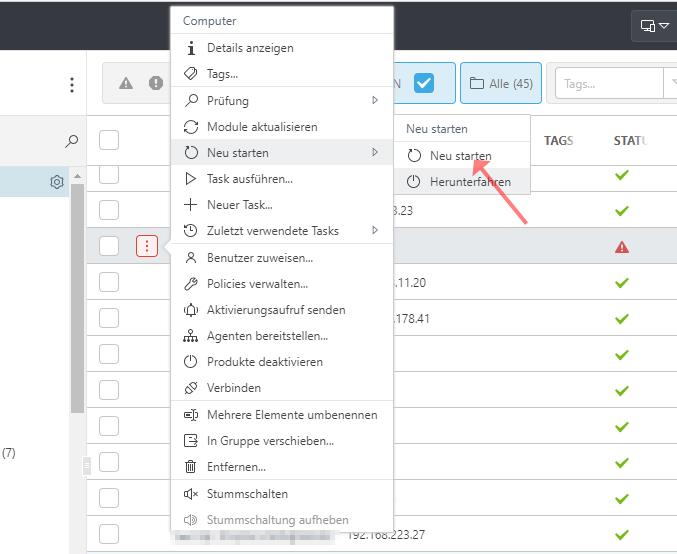Tick the checkbox in the .178.41 row
The height and width of the screenshot is (554, 677).
coord(109,318)
